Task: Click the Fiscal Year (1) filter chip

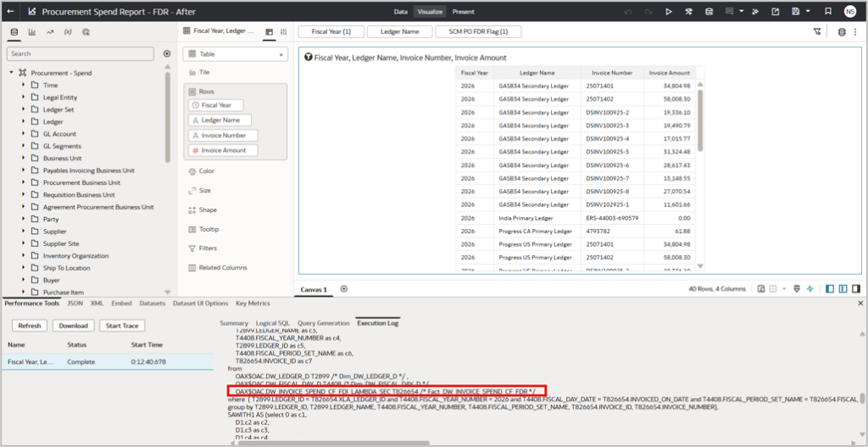Action: 331,32
